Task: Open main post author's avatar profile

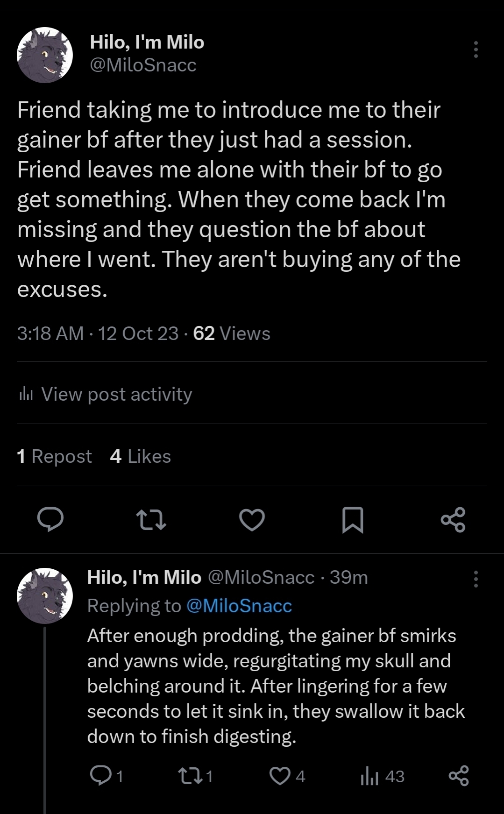Action: click(45, 55)
